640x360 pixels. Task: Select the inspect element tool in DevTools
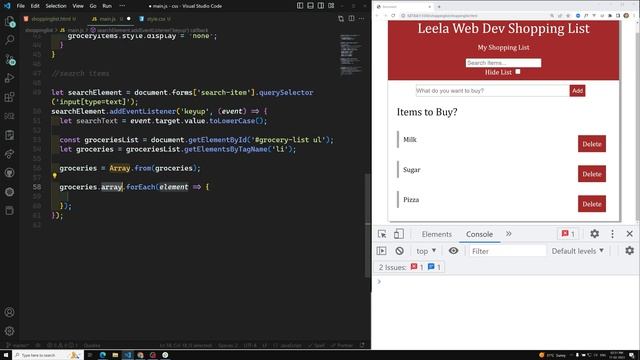tap(382, 234)
